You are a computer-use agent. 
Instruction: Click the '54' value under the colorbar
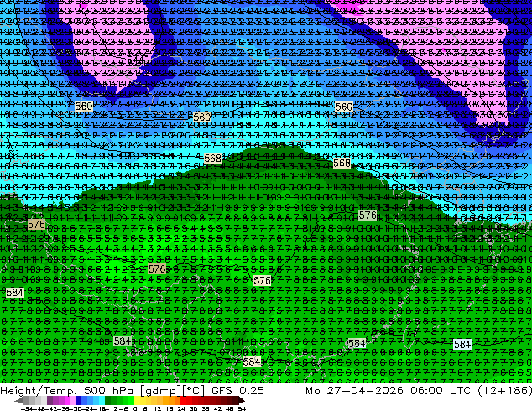tap(241, 408)
